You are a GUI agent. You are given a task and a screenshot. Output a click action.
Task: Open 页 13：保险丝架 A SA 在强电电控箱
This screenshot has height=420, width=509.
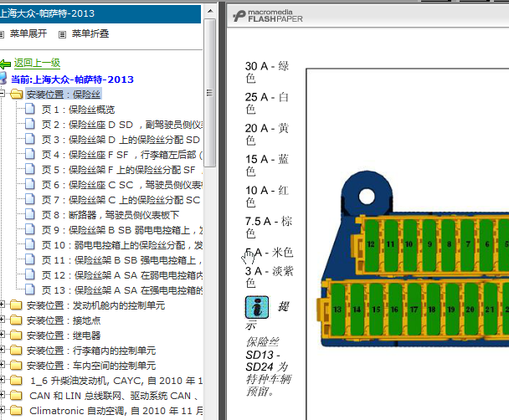pos(122,290)
